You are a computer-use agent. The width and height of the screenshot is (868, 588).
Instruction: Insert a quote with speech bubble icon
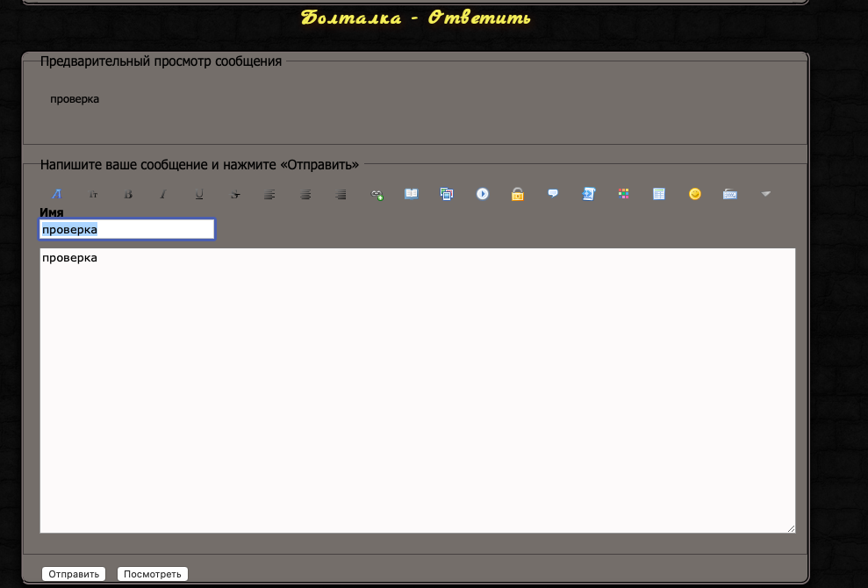(x=553, y=193)
